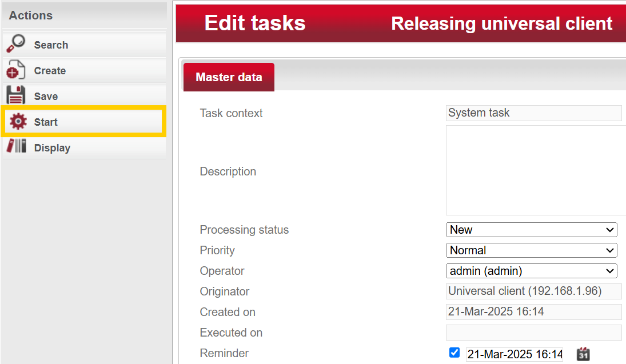
Task: Uncheck the Reminder checkbox
Action: 454,353
